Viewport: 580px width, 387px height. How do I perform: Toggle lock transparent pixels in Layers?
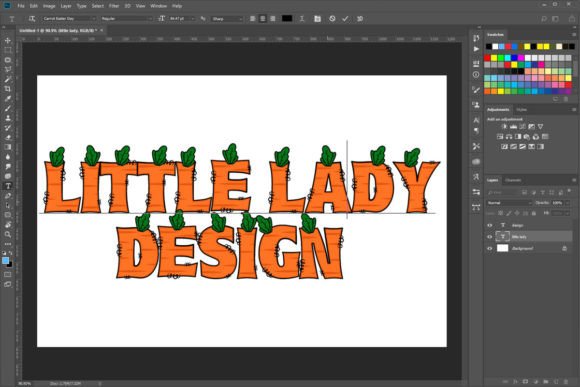point(500,213)
